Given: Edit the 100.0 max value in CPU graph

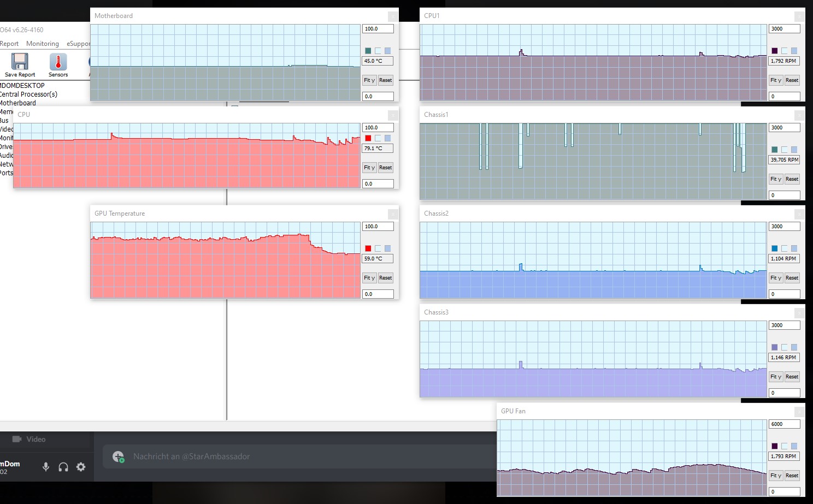Looking at the screenshot, I should [378, 128].
